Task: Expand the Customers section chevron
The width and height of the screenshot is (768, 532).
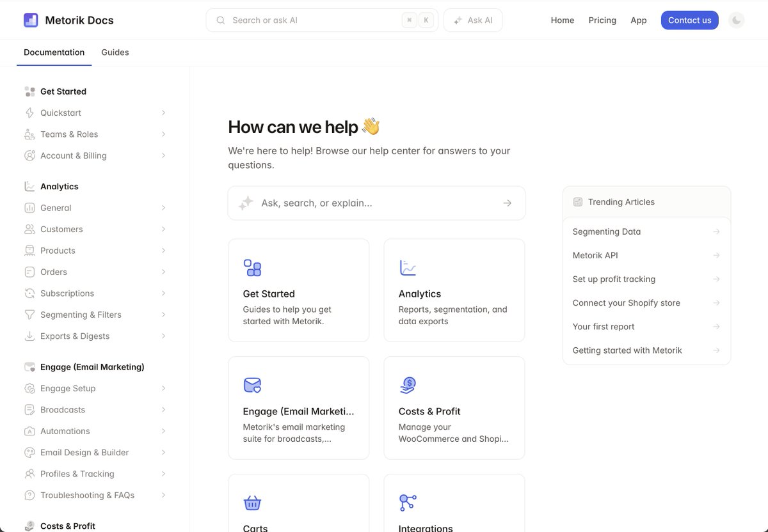Action: click(x=163, y=229)
